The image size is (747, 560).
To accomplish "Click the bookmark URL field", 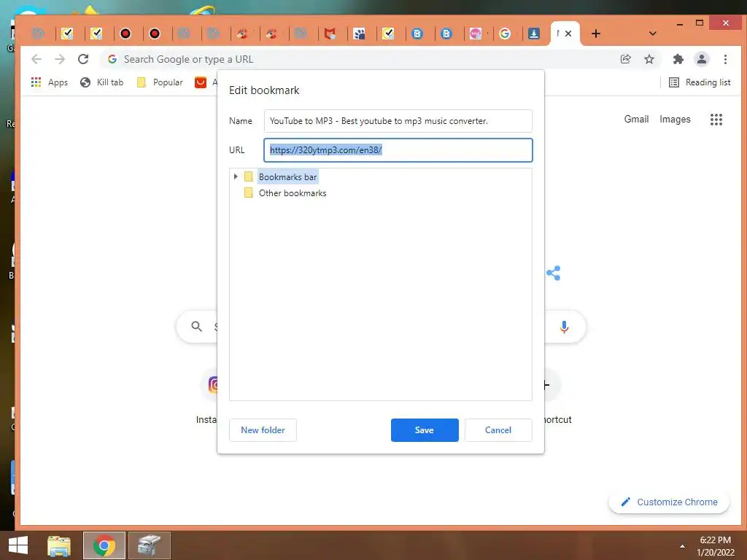I will [x=398, y=150].
